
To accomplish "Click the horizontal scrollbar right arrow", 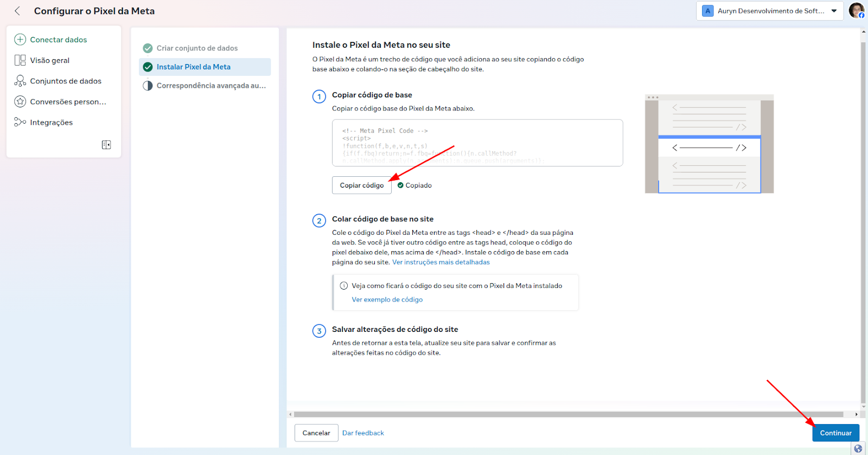I will point(856,414).
